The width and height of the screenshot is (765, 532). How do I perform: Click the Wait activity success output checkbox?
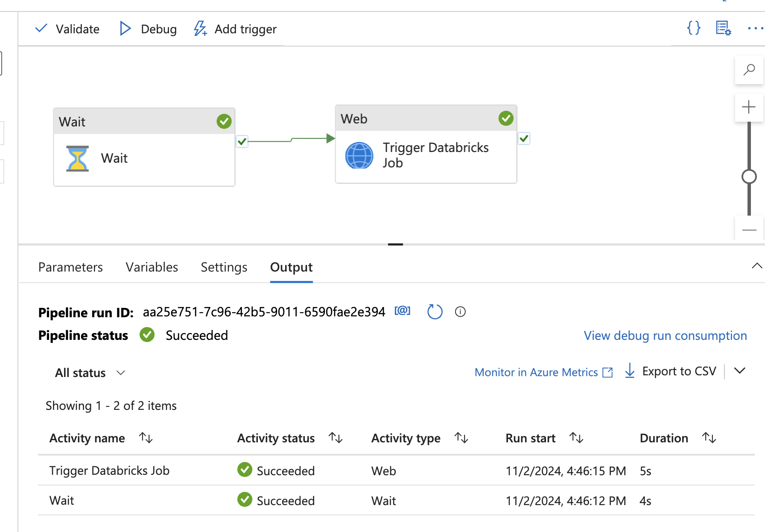(x=242, y=141)
